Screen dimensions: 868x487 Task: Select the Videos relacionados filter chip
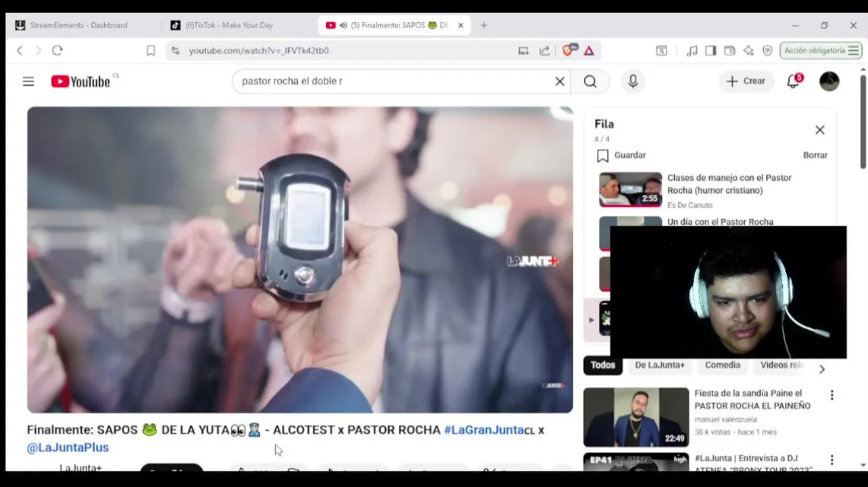pyautogui.click(x=781, y=365)
